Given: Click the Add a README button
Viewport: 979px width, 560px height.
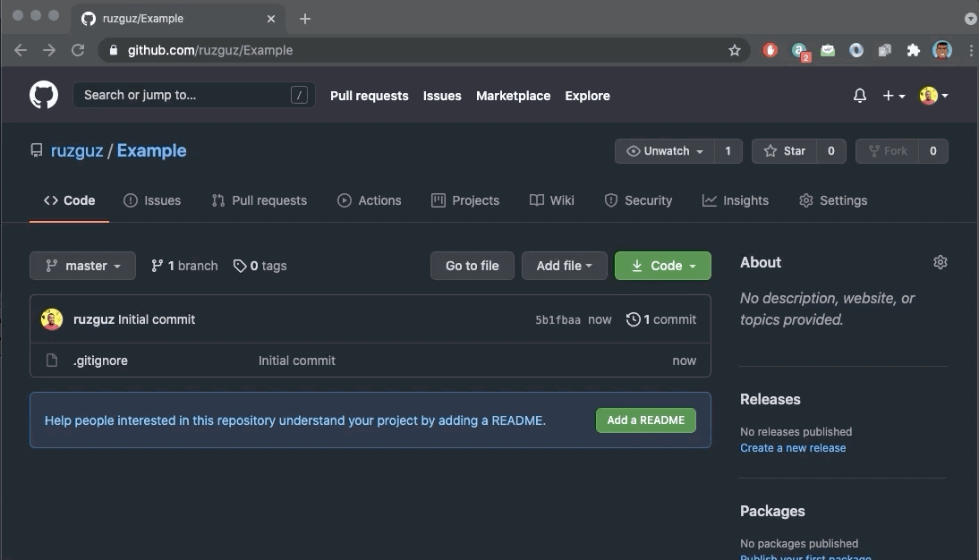Looking at the screenshot, I should click(x=645, y=420).
